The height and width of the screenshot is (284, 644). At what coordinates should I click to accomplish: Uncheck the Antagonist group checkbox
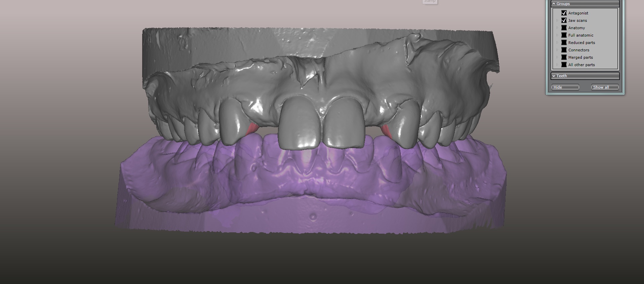coord(564,13)
